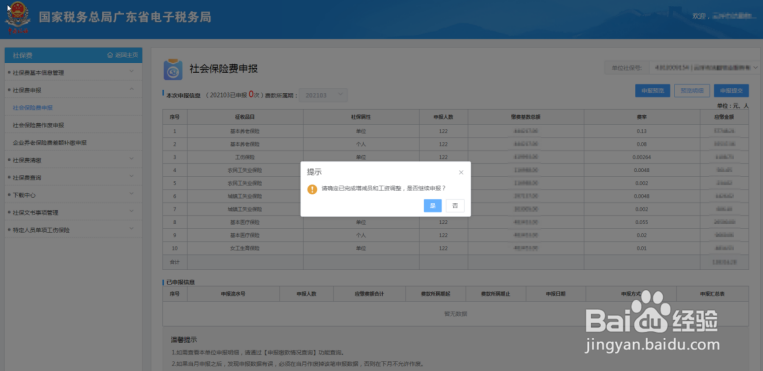This screenshot has width=763, height=371.
Task: Click the social insurance clipboard icon
Action: pyautogui.click(x=173, y=70)
